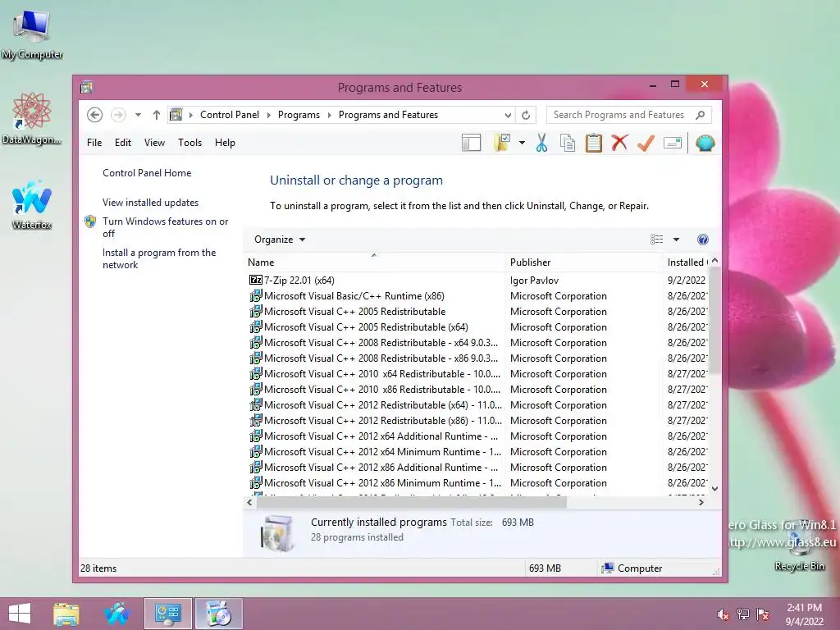Open the View menu
Viewport: 840px width, 630px height.
154,143
